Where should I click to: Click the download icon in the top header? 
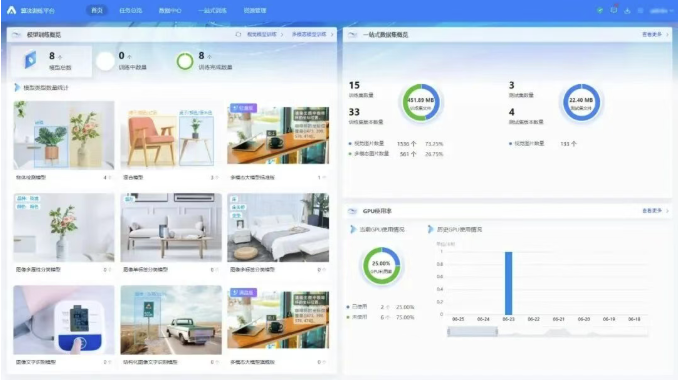click(627, 10)
